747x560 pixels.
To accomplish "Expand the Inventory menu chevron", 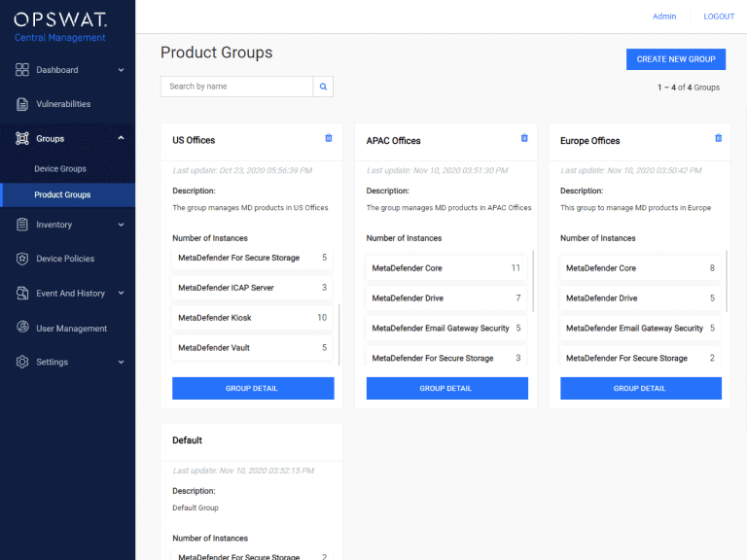I will click(x=121, y=225).
